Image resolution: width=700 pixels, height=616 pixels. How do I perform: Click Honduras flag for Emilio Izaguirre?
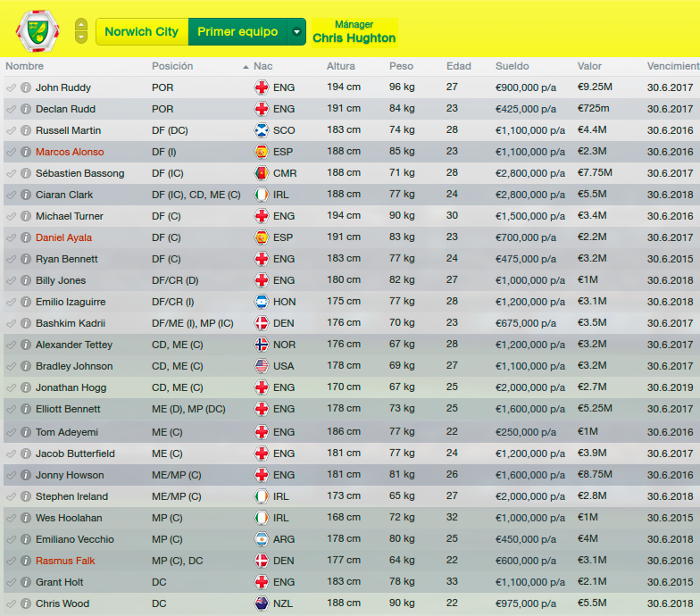tap(261, 302)
